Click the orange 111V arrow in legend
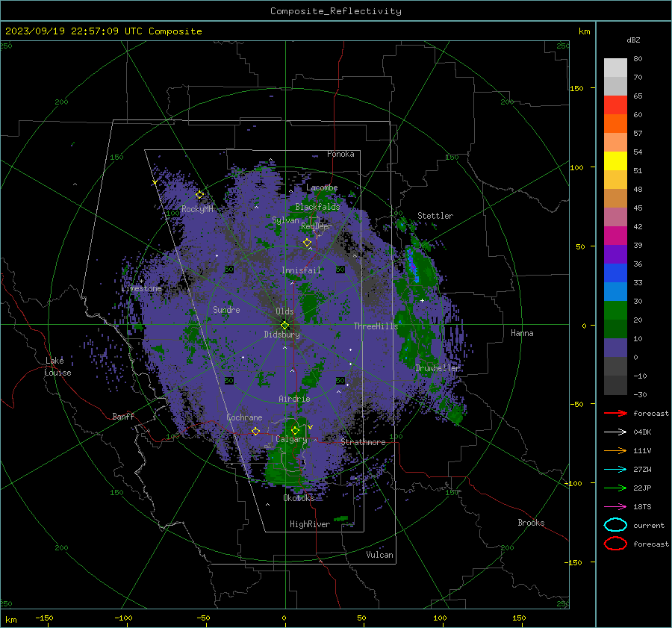The image size is (672, 628). pyautogui.click(x=615, y=450)
